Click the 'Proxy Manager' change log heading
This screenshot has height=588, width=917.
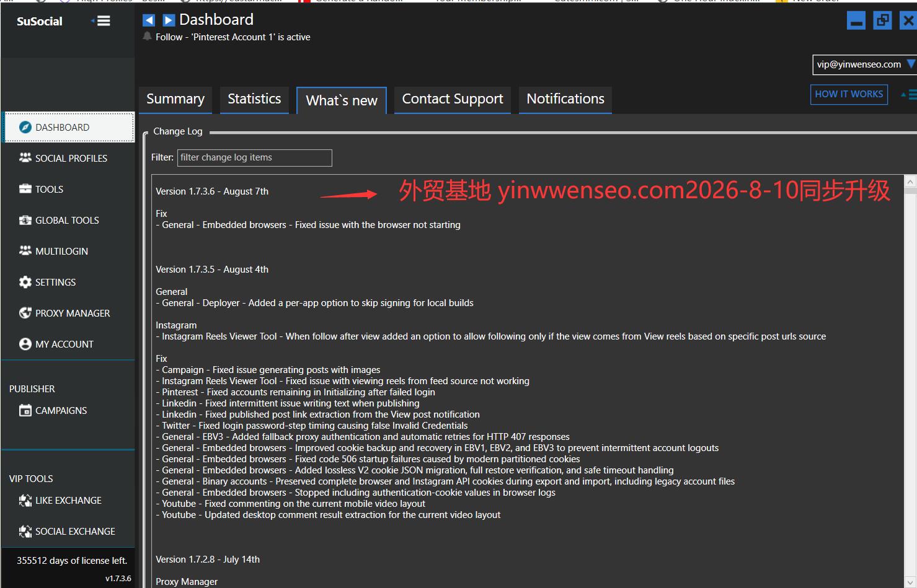[187, 582]
